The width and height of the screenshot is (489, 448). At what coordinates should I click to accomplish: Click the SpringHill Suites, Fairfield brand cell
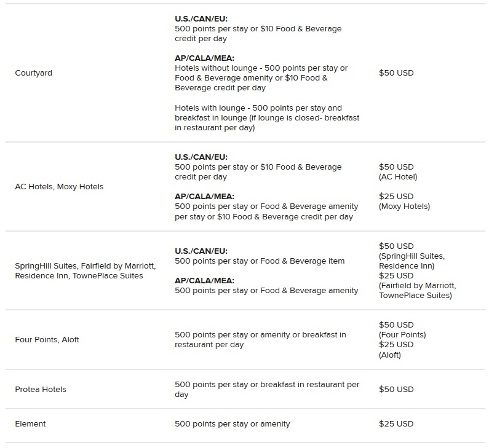(x=85, y=271)
